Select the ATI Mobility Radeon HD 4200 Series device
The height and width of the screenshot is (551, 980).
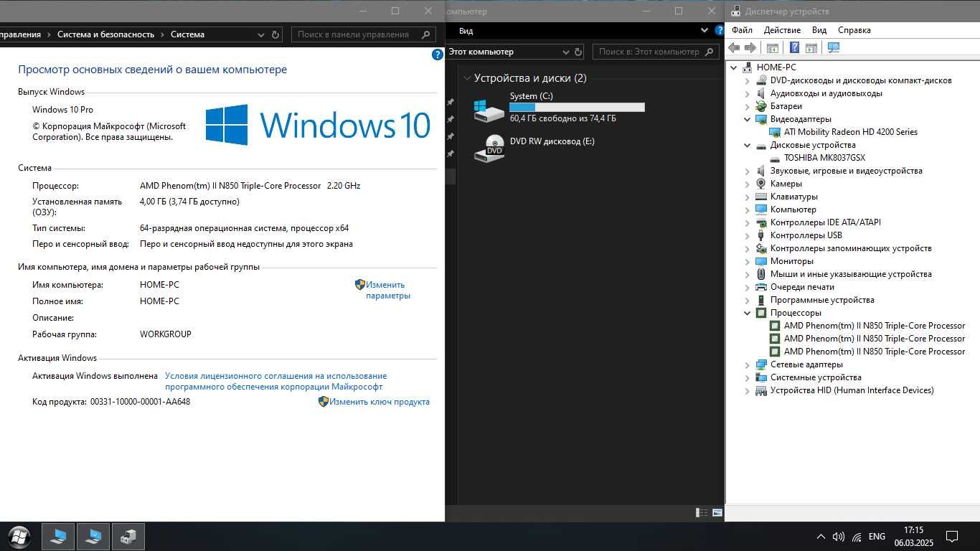point(850,132)
